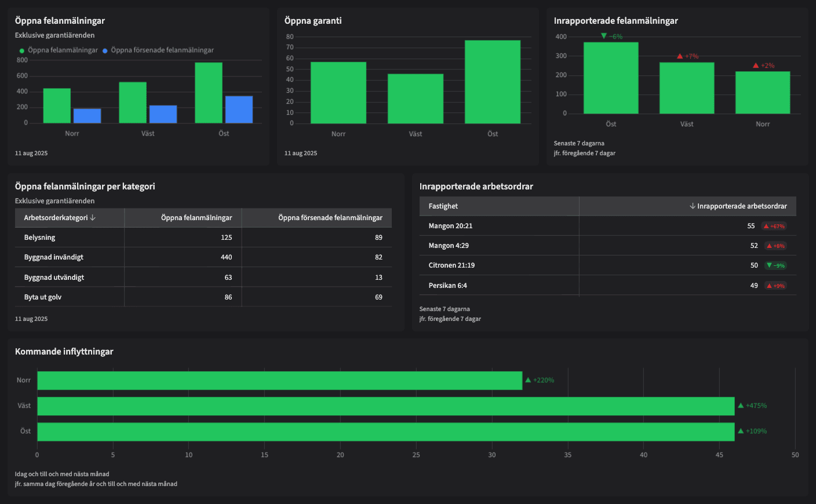
Task: Click the +8% badge beside Mangon 4:29
Action: (775, 246)
